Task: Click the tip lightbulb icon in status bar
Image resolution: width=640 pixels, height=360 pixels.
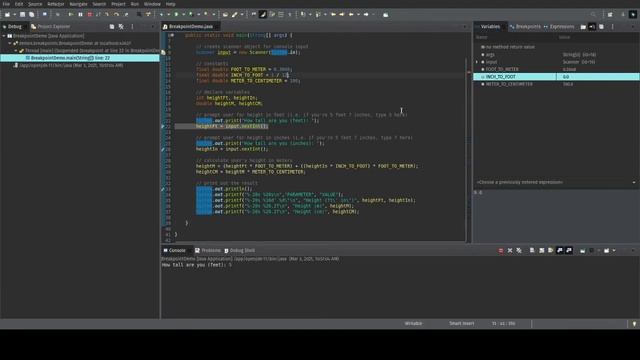Action: pyautogui.click(x=634, y=324)
